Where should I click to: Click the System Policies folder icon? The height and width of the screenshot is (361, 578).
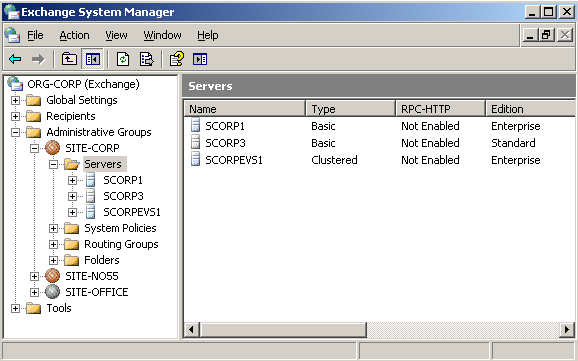tap(72, 228)
